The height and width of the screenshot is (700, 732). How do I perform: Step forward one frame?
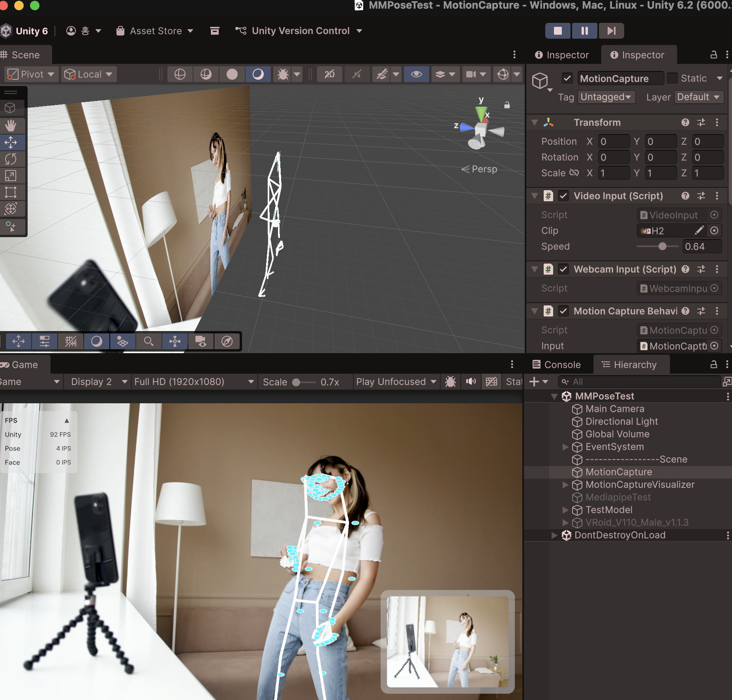612,31
